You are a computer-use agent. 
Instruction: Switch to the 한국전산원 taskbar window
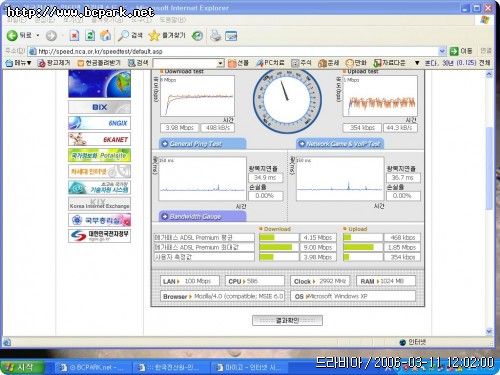171,368
